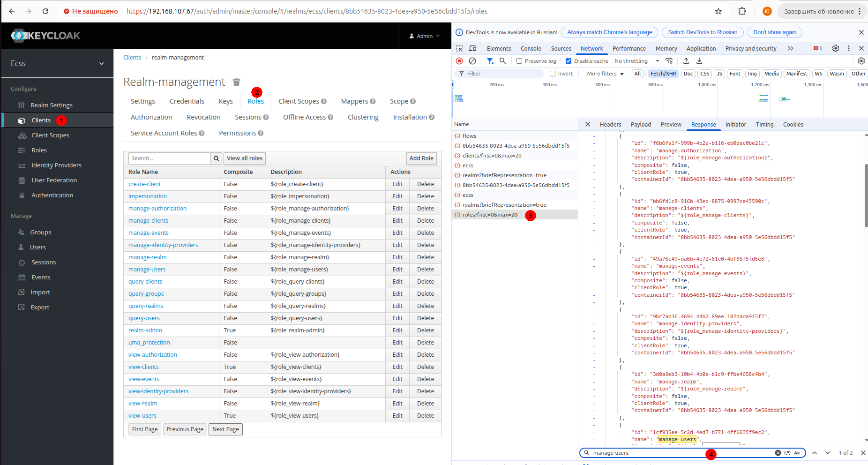Screen dimensions: 868x465
Task: Click the inspect element picker icon
Action: (459, 48)
